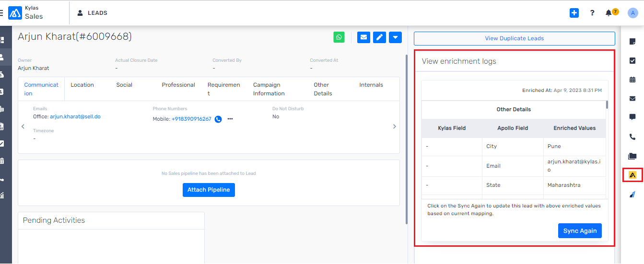
Task: Open Calls phone icon in right sidebar
Action: click(632, 137)
